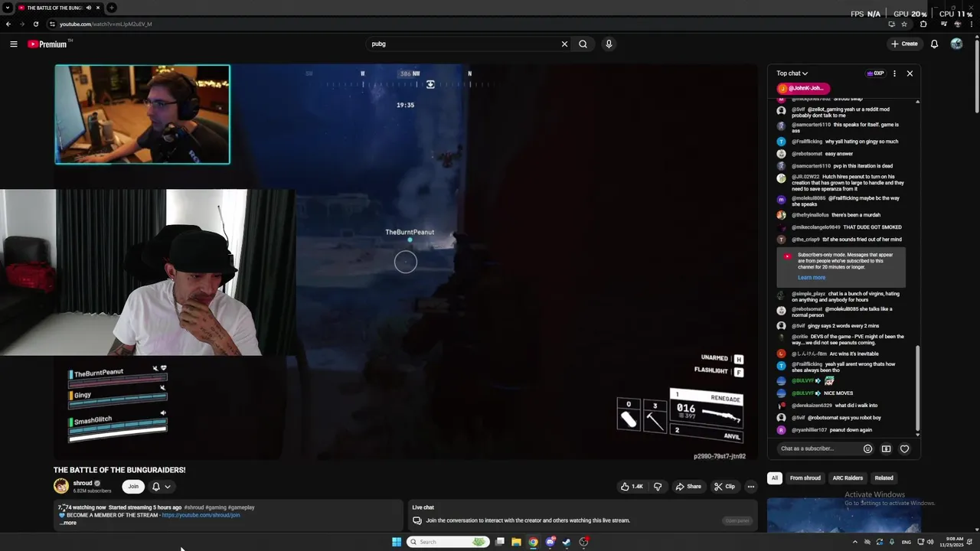980x551 pixels.
Task: Open a new browser tab
Action: pos(112,8)
